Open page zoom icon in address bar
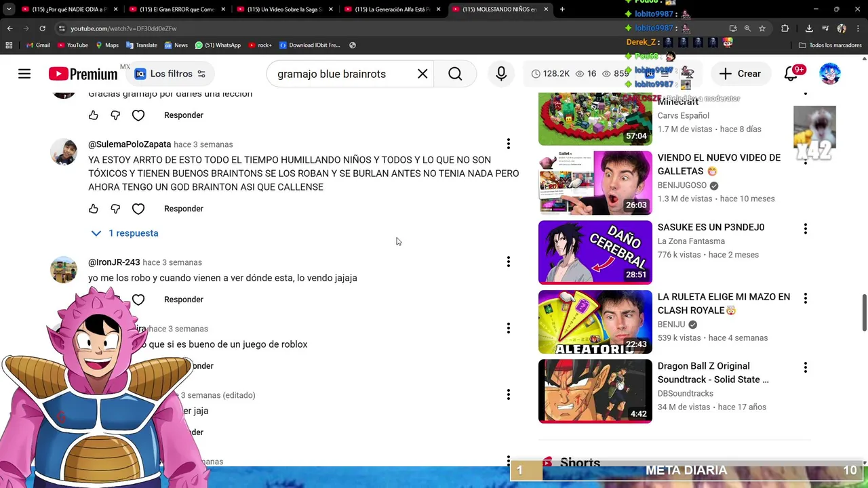The image size is (868, 488). tap(747, 28)
